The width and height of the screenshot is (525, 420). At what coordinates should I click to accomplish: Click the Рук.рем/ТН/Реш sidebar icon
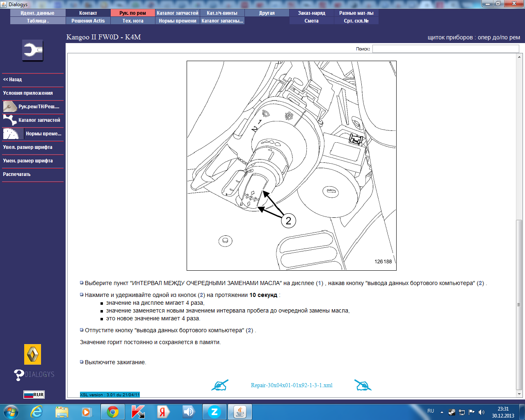pyautogui.click(x=10, y=107)
